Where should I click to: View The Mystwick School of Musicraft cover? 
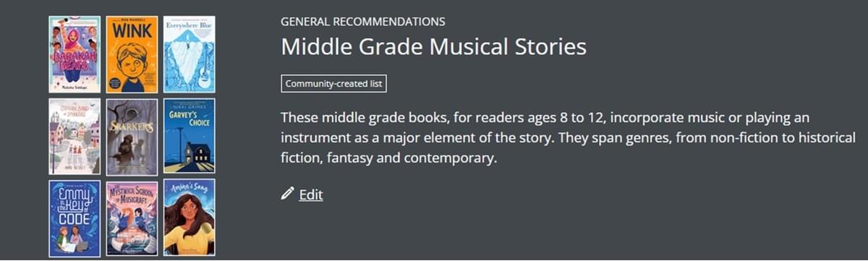[132, 218]
